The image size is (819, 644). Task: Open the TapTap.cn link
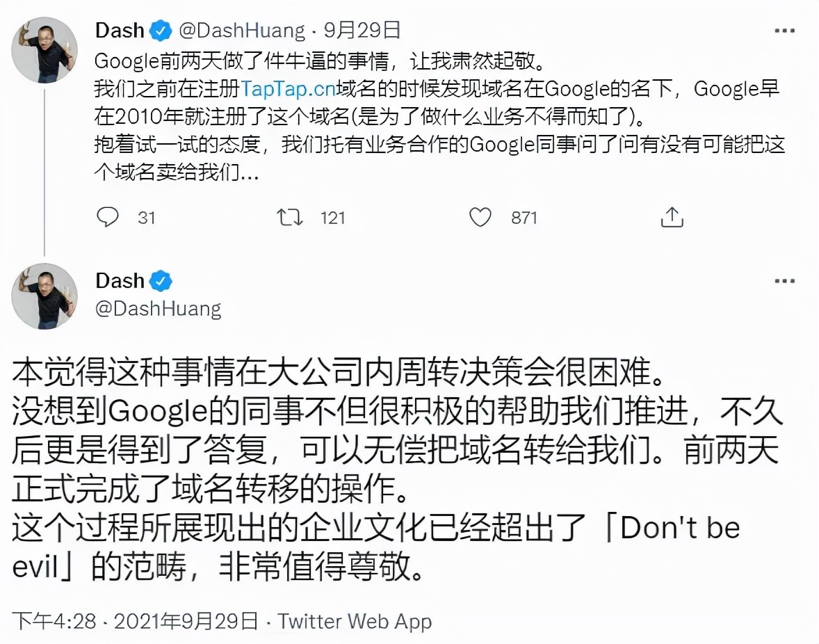click(288, 89)
